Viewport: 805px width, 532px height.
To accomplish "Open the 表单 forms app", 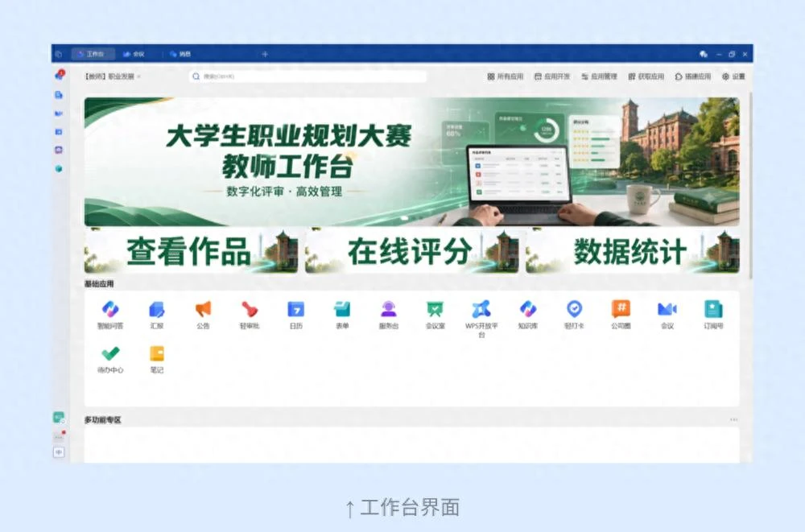I will point(342,314).
